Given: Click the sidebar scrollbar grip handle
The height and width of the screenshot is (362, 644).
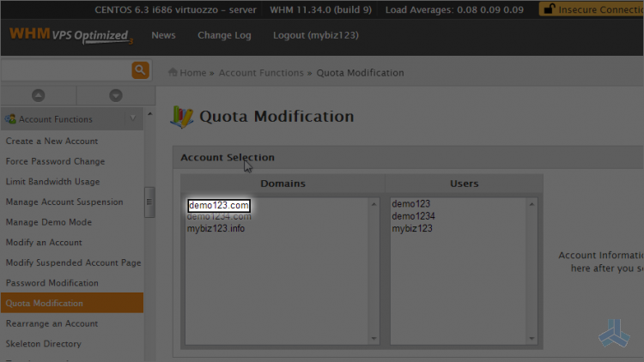Looking at the screenshot, I should (149, 202).
